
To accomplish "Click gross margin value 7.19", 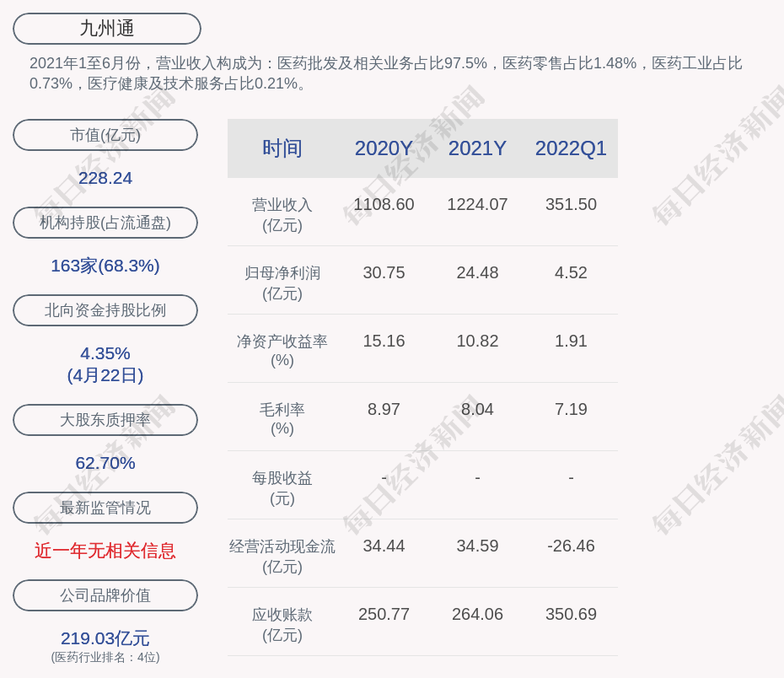I will [x=571, y=410].
